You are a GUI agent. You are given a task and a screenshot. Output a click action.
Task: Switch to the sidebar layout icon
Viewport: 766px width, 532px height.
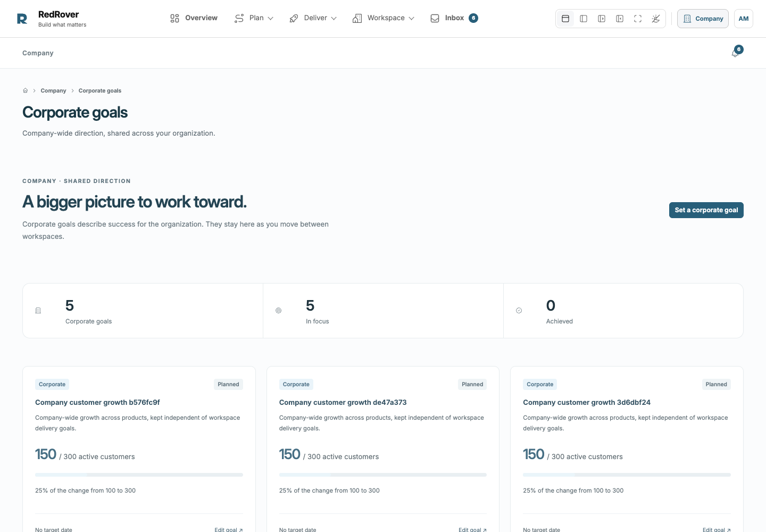click(x=584, y=19)
